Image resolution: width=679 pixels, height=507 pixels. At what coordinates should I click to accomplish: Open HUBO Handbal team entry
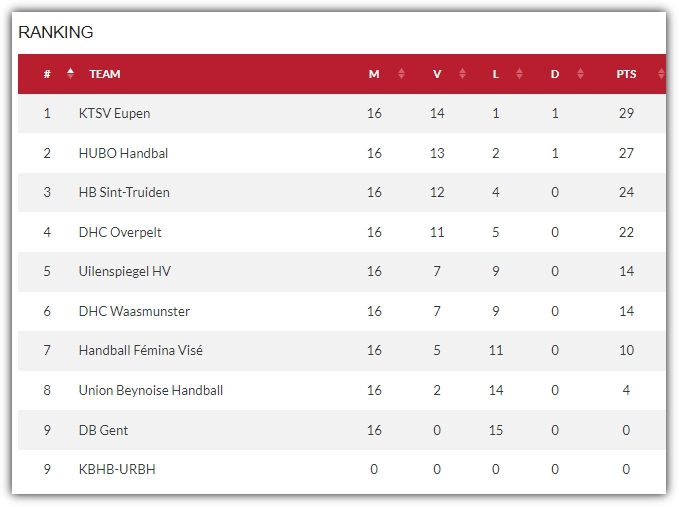[x=123, y=153]
